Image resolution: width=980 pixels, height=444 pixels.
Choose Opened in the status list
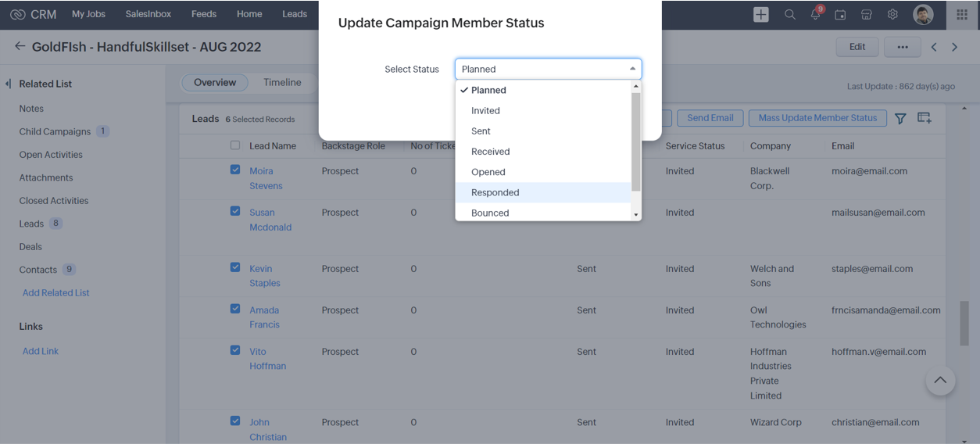[x=543, y=172]
